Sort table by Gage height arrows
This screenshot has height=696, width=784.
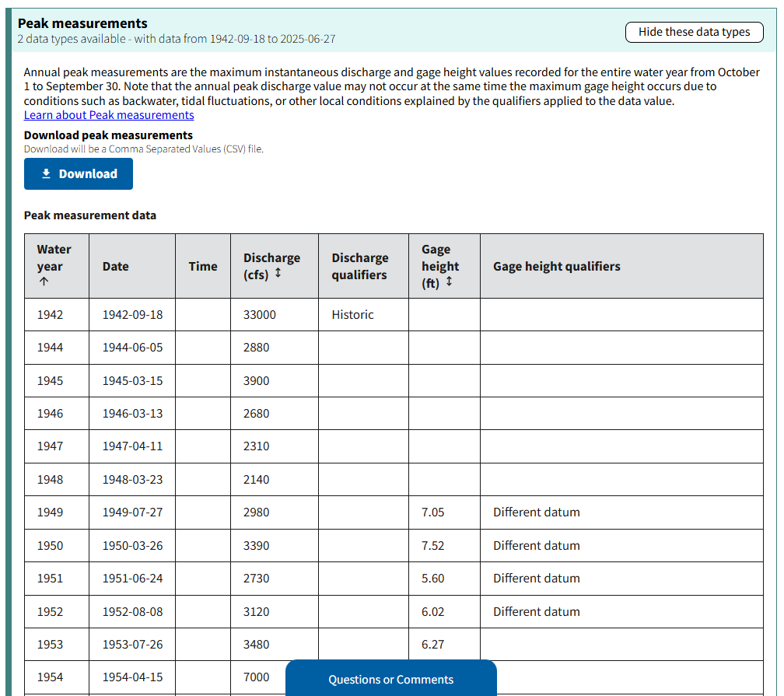pyautogui.click(x=449, y=282)
